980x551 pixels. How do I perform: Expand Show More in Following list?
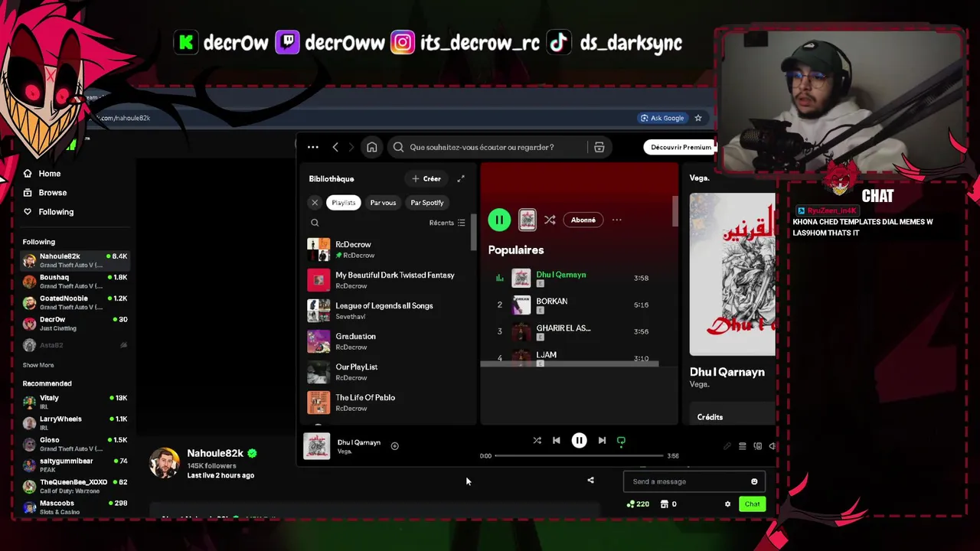(38, 365)
